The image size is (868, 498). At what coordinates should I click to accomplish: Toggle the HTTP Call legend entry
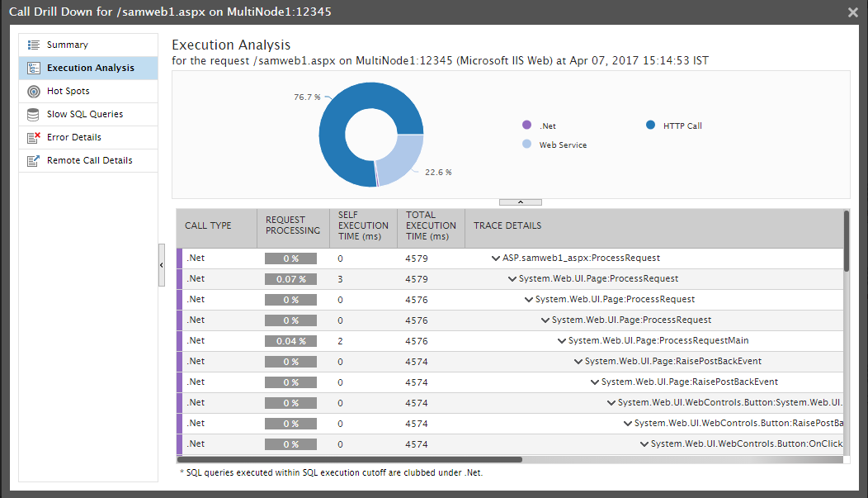[x=650, y=126]
